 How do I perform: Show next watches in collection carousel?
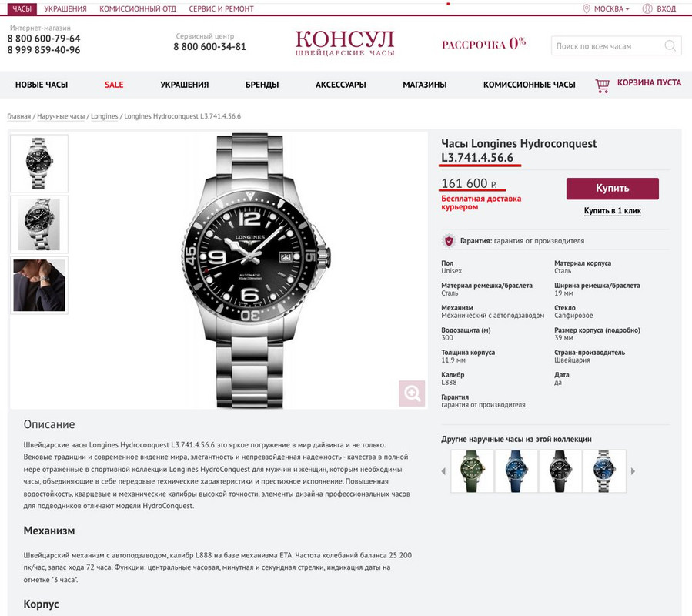point(633,471)
